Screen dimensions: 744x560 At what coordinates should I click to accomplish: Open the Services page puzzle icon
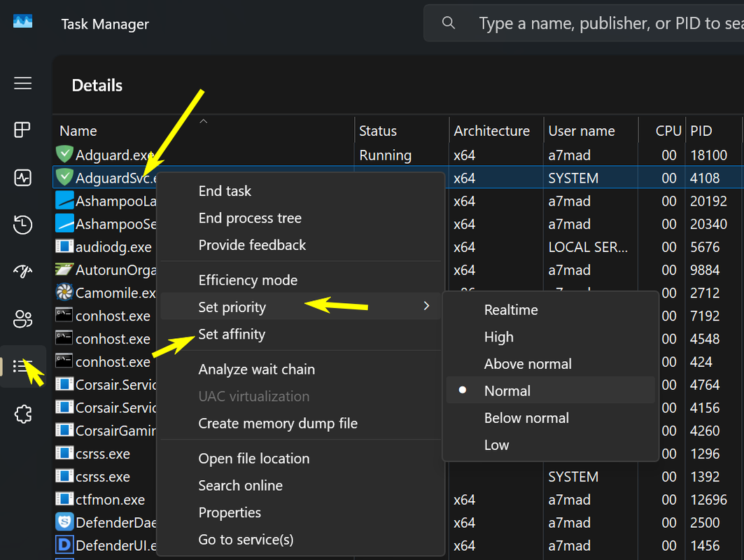[x=23, y=414]
